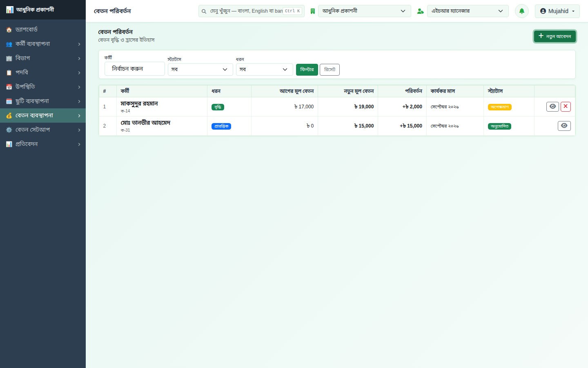Click the menu search input box

[252, 11]
